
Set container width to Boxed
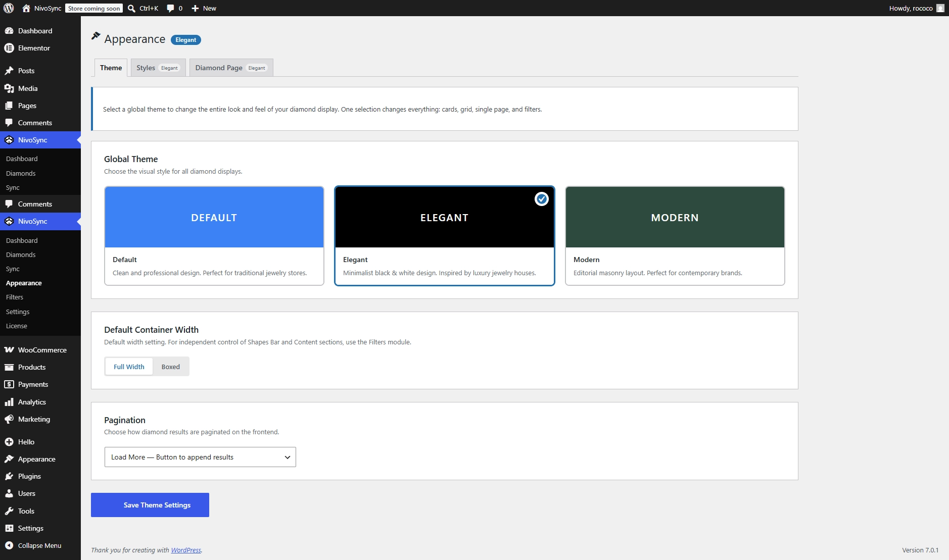click(171, 367)
